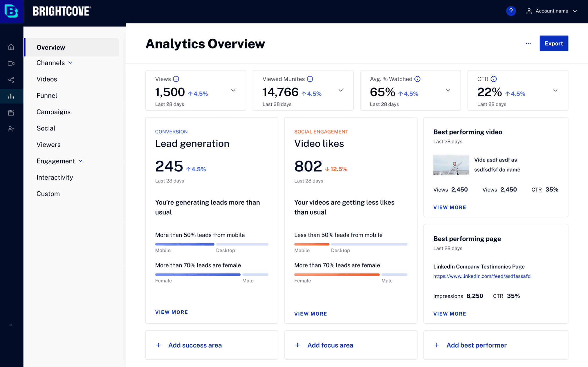Open the gallery icon in left rail

(11, 113)
